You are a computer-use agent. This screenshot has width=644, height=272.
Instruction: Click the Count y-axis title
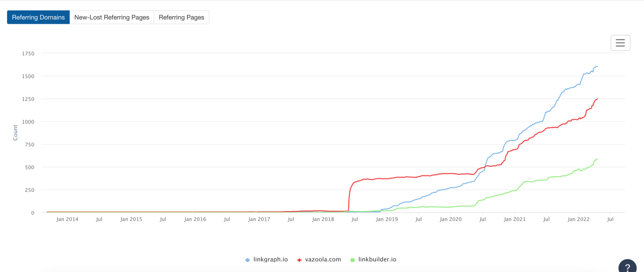click(15, 132)
